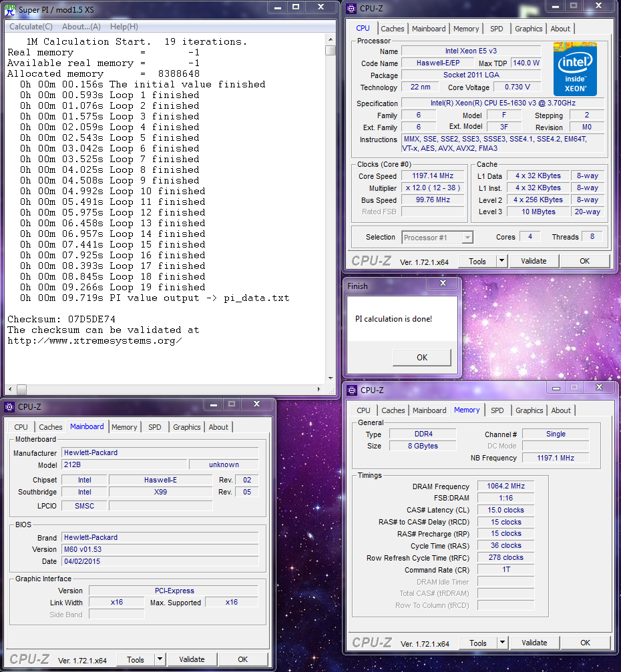621x672 pixels.
Task: Click Super PI vertical scrollbar up arrow
Action: click(x=331, y=39)
